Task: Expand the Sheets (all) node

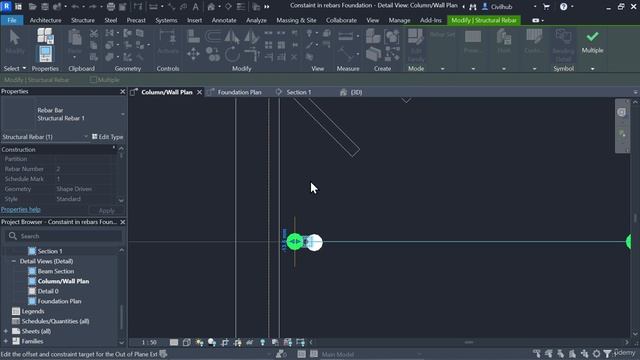Action: pos(6,331)
